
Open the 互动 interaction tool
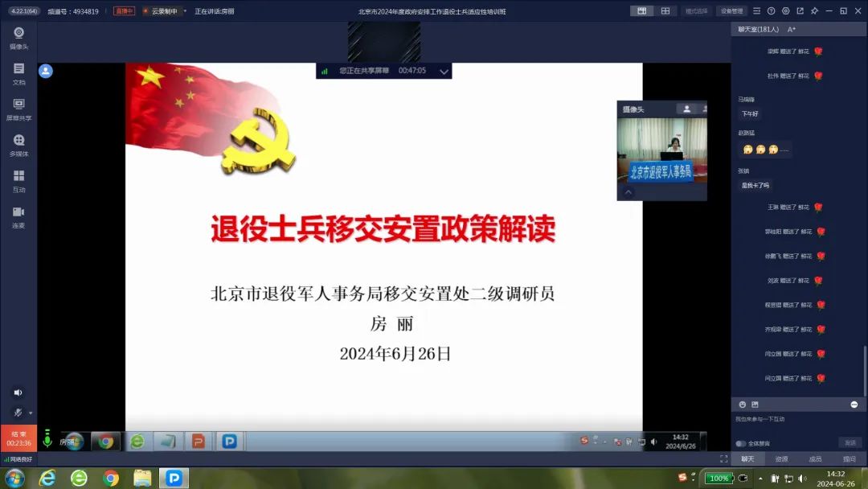pos(18,181)
